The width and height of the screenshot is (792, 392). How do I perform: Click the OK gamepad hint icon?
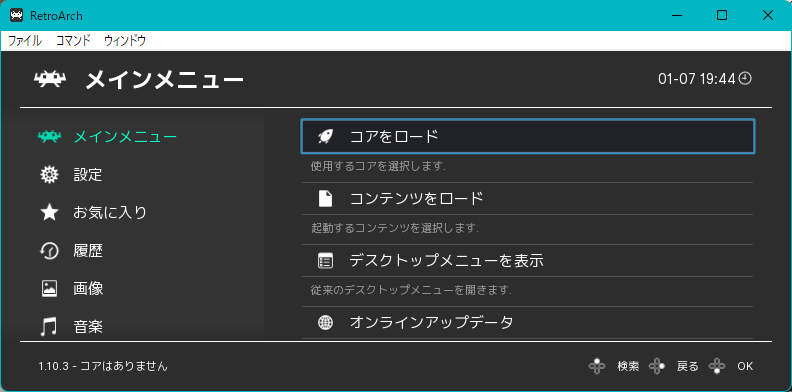tap(717, 366)
